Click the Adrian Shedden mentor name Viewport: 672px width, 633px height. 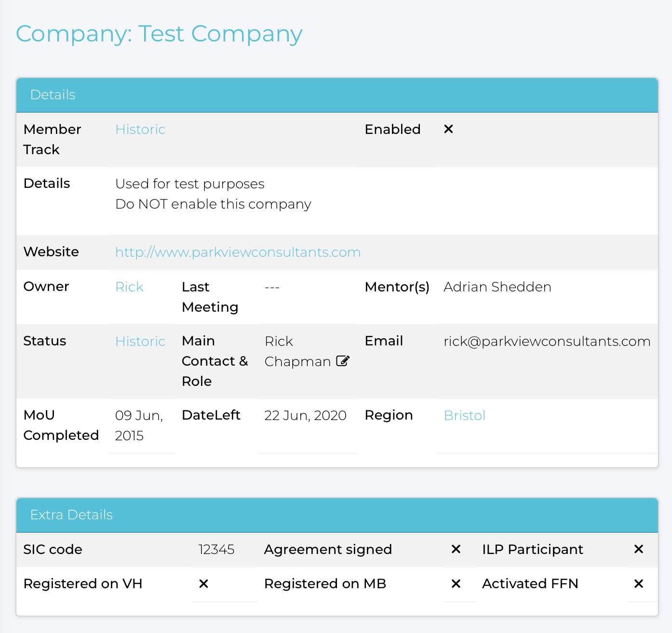(497, 287)
